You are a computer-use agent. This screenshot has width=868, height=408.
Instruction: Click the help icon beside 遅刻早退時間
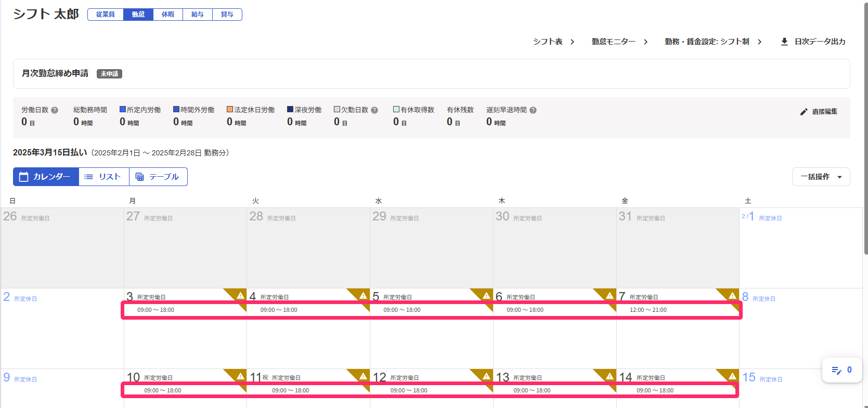coord(533,110)
